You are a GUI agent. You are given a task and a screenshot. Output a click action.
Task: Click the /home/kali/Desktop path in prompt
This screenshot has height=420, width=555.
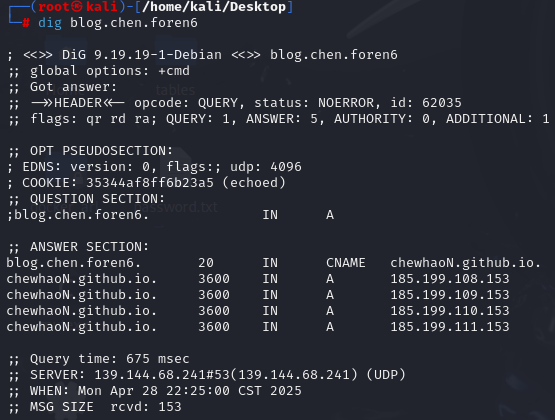click(214, 7)
